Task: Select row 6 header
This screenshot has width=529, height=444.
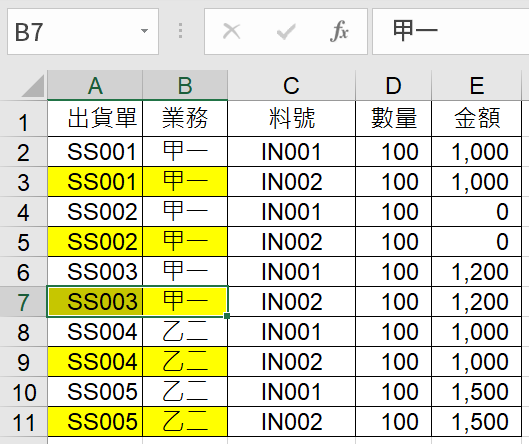Action: pyautogui.click(x=24, y=272)
